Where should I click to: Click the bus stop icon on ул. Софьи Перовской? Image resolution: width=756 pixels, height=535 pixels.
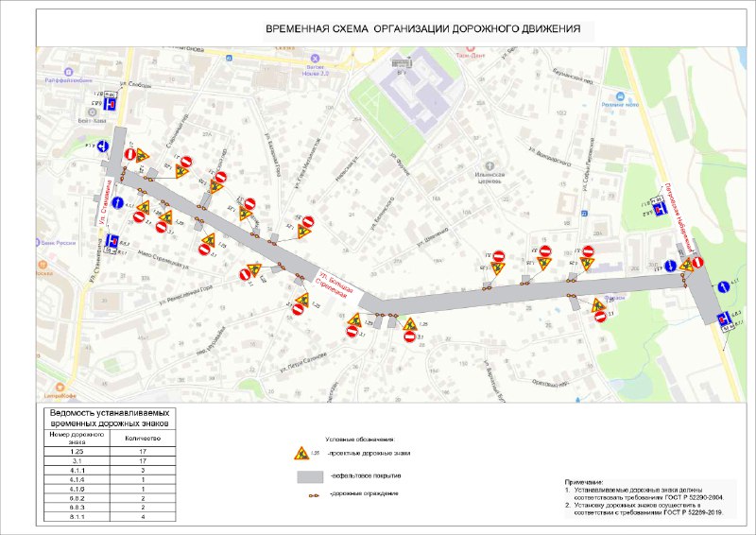(x=584, y=213)
